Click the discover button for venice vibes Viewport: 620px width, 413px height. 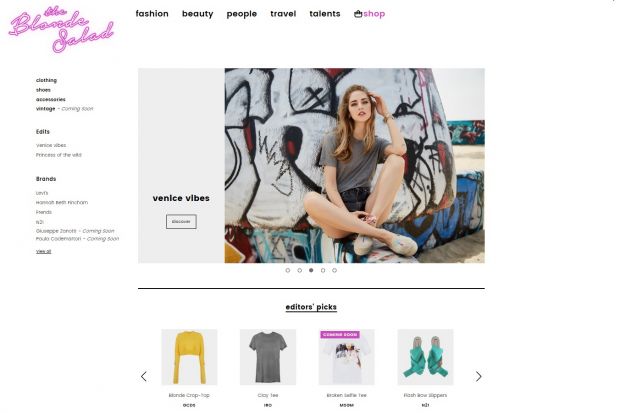click(181, 222)
